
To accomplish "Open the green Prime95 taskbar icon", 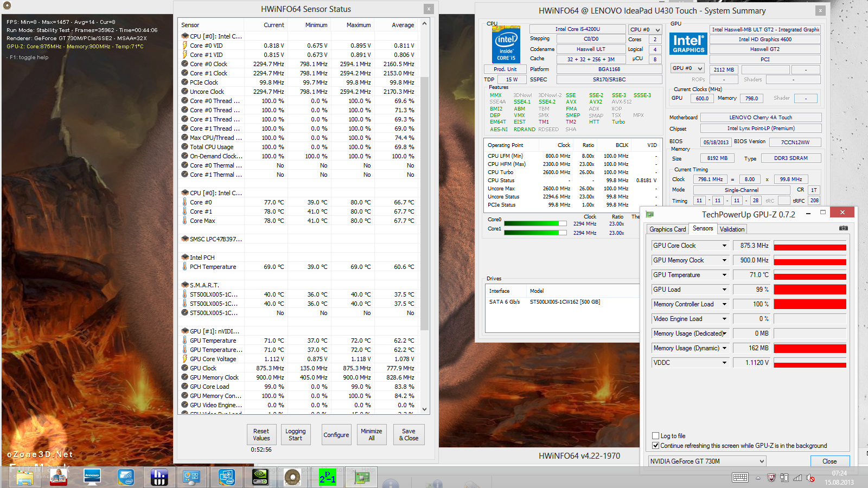I will pyautogui.click(x=327, y=477).
